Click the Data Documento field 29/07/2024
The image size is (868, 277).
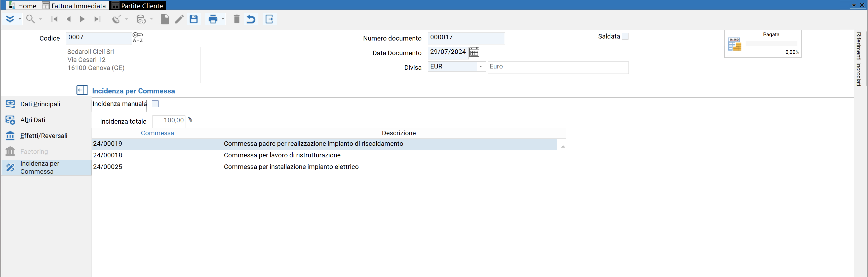[448, 52]
